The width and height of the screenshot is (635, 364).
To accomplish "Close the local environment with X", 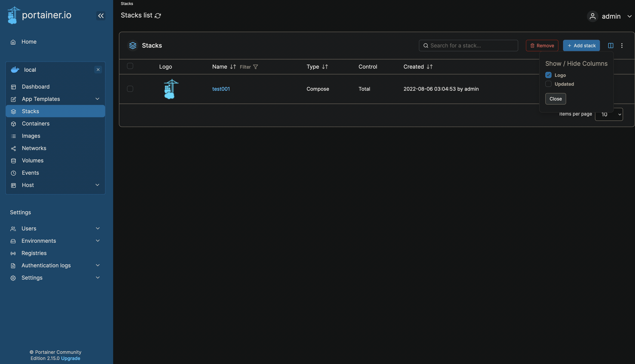I will [x=98, y=70].
